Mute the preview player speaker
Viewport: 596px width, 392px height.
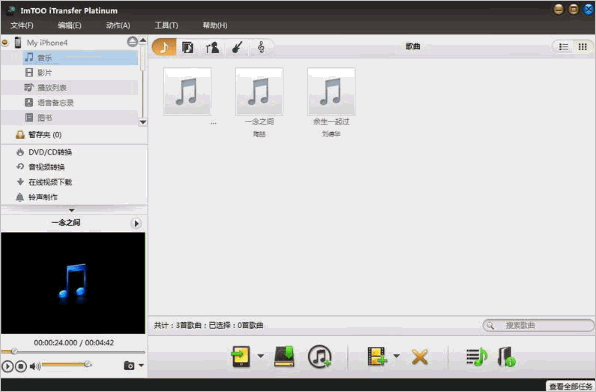pos(35,366)
